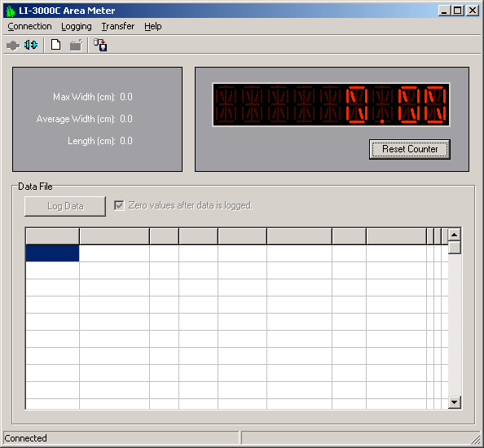The image size is (484, 448).
Task: Click the transfer data toolbar icon
Action: [100, 45]
